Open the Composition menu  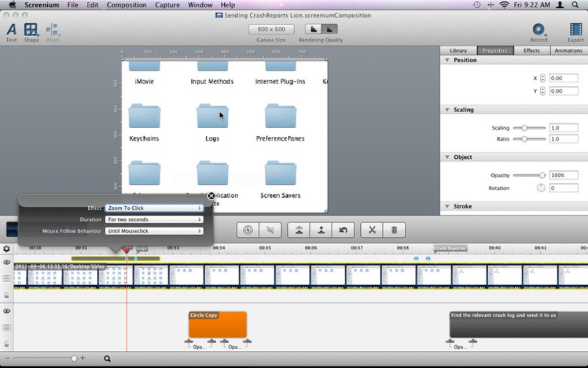(x=127, y=5)
